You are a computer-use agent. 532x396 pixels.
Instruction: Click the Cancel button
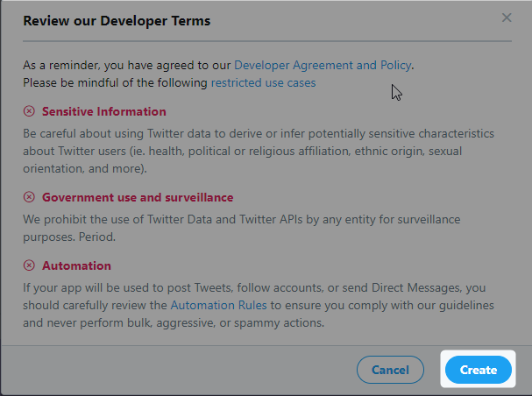coord(390,370)
